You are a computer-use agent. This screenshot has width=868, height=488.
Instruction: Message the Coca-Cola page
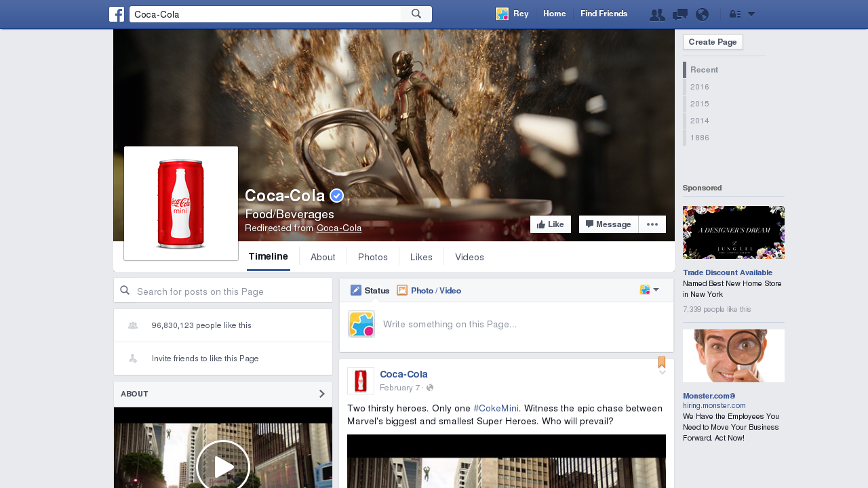(x=608, y=224)
